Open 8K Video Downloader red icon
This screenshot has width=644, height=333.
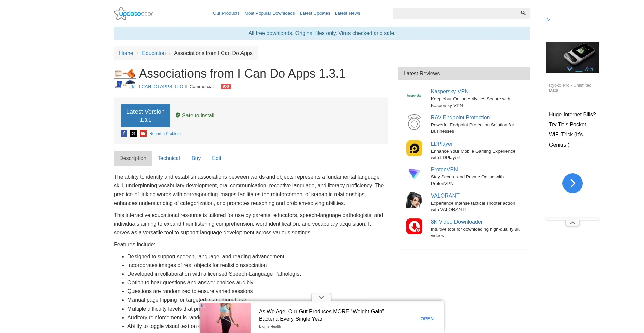tap(414, 226)
